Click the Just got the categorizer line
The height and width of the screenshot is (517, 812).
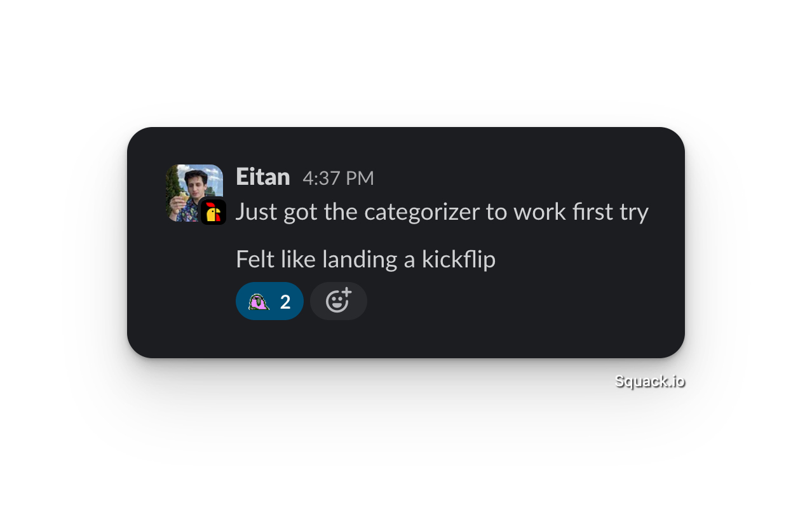coord(442,212)
